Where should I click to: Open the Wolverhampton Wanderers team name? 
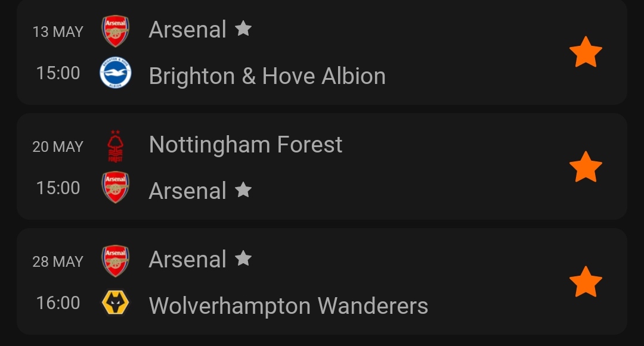289,306
